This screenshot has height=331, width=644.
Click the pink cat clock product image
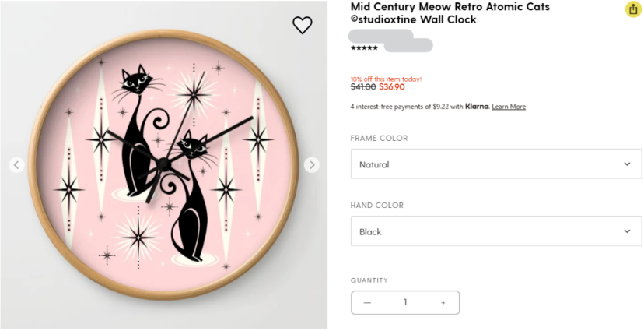point(163,165)
